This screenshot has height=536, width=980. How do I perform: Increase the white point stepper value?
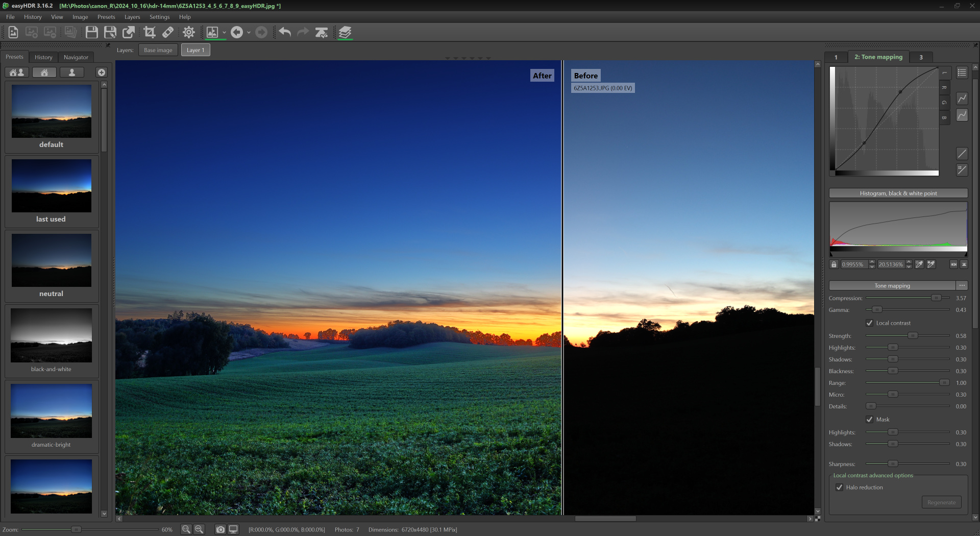(909, 262)
